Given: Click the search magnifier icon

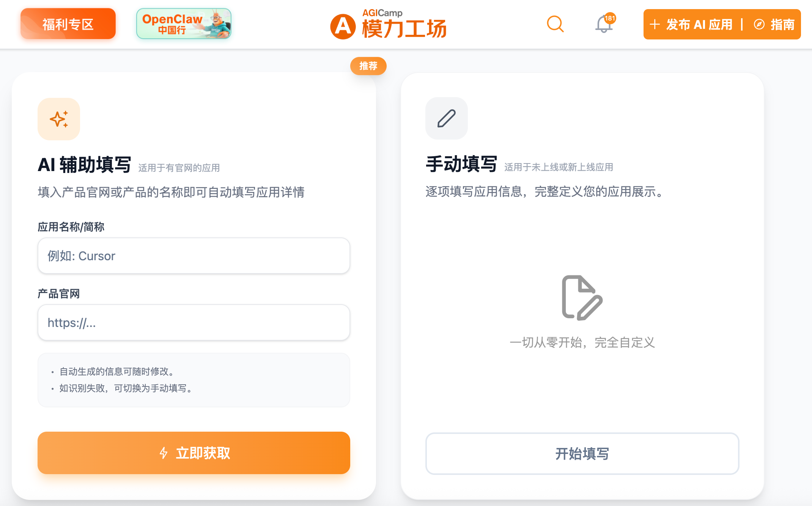Looking at the screenshot, I should (555, 24).
